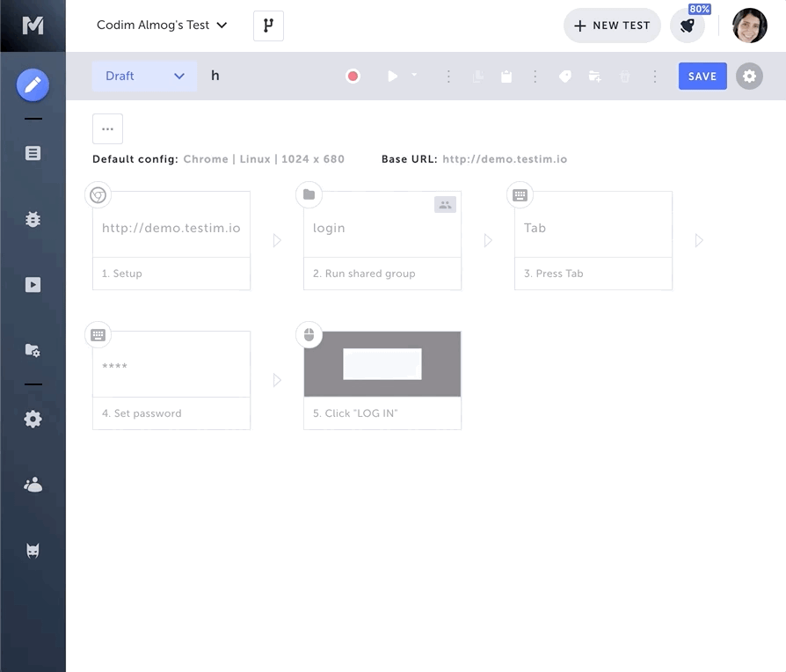
Task: Click arrow between login and Tab steps
Action: pyautogui.click(x=488, y=240)
